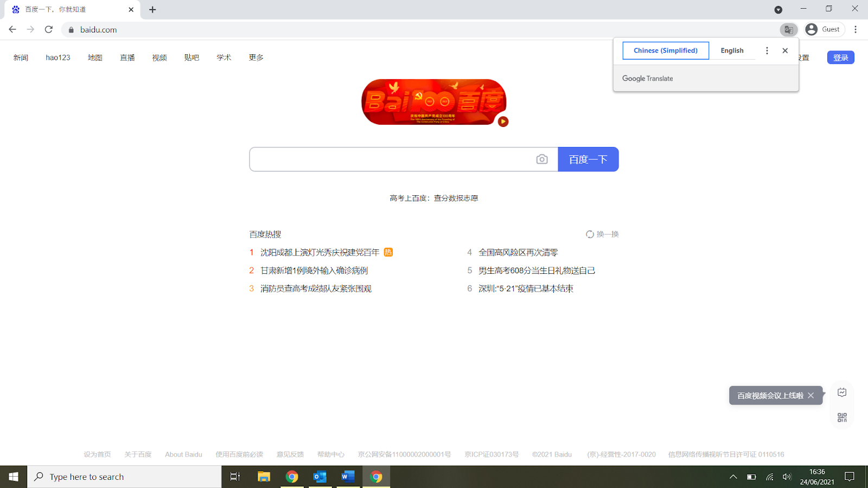Click the Windows taskbar search box
The width and height of the screenshot is (868, 488).
click(125, 477)
